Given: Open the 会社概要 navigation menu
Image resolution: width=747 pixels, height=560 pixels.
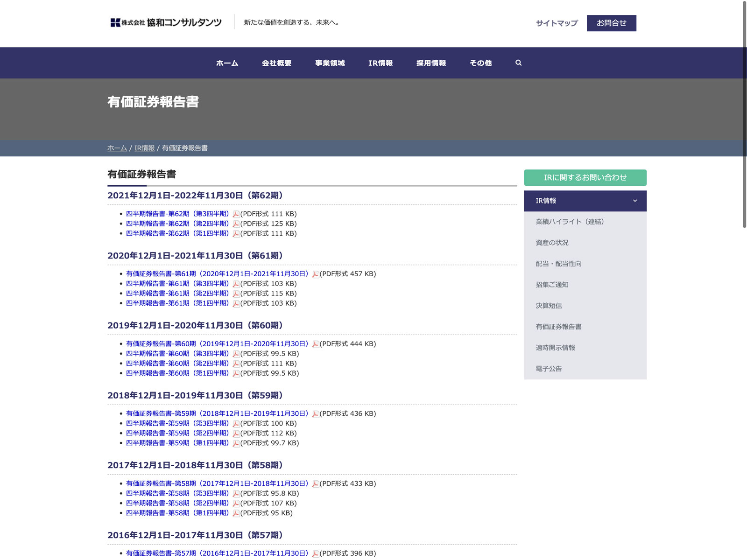Looking at the screenshot, I should [276, 63].
